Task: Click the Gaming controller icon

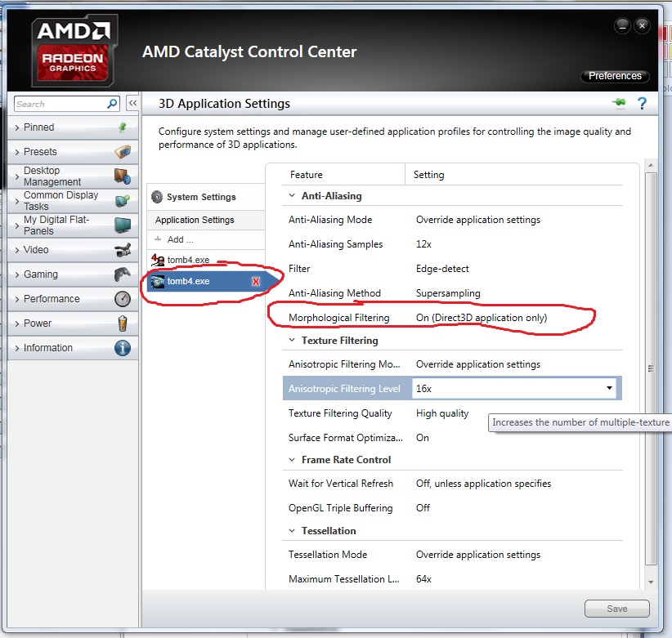Action: [x=123, y=274]
